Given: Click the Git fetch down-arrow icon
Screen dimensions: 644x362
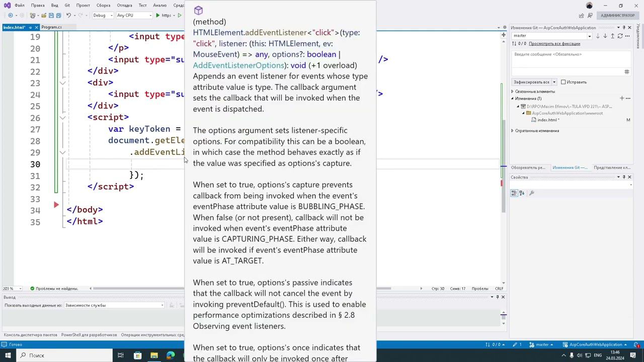Looking at the screenshot, I should click(598, 36).
